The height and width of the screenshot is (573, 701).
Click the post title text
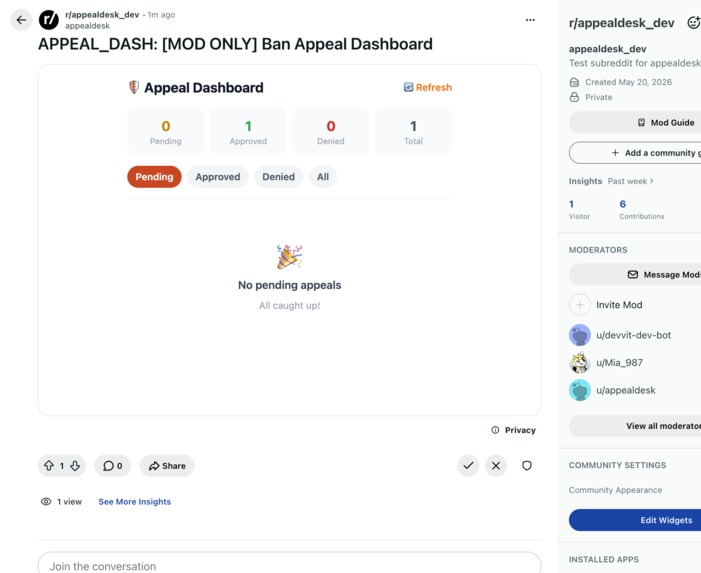[235, 44]
